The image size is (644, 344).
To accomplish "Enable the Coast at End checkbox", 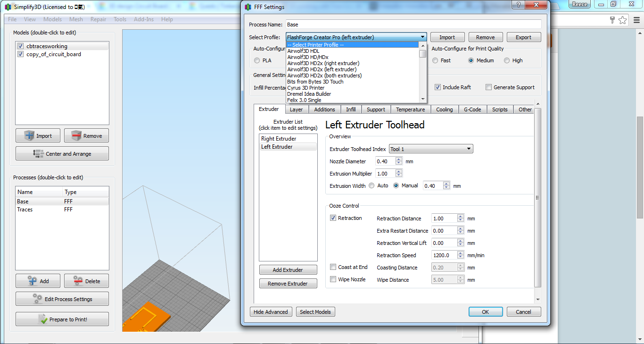I will [x=333, y=267].
